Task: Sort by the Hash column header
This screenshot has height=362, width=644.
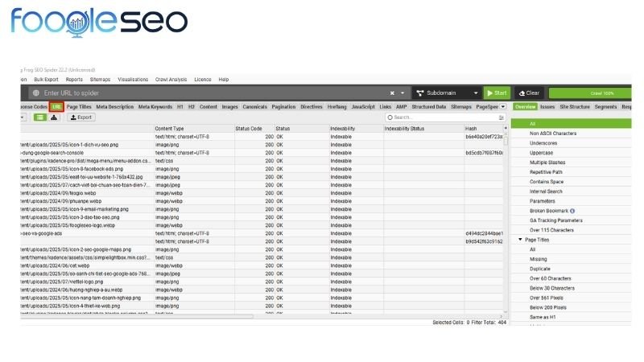Action: click(x=484, y=129)
